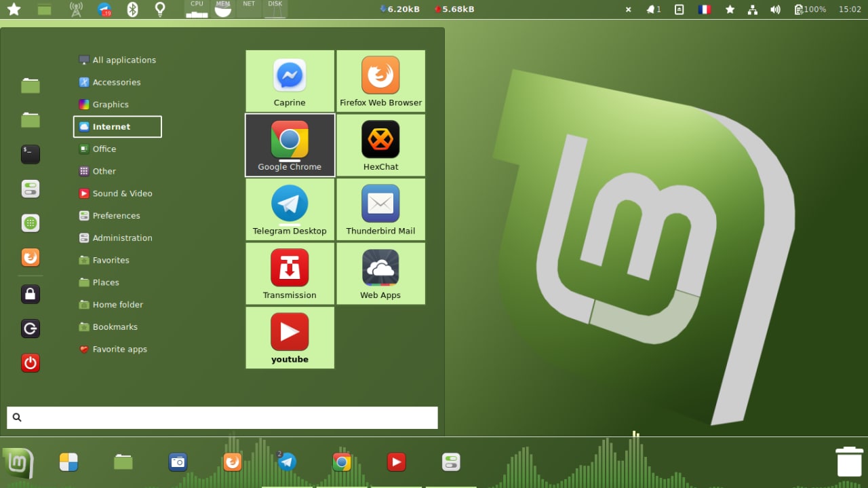This screenshot has width=868, height=488.
Task: Switch to Chrome in bottom panel
Action: 342,462
